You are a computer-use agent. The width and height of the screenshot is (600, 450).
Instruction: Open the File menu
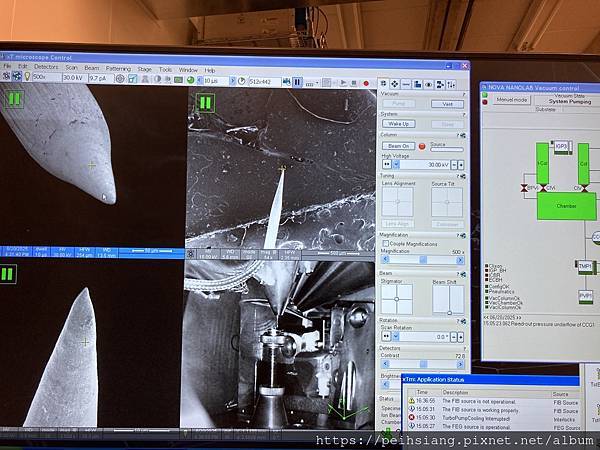tap(7, 66)
